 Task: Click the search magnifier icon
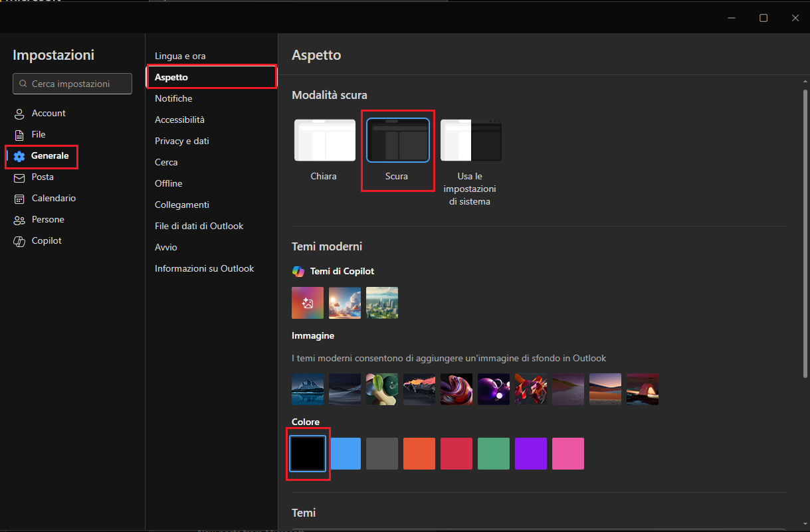[x=24, y=84]
